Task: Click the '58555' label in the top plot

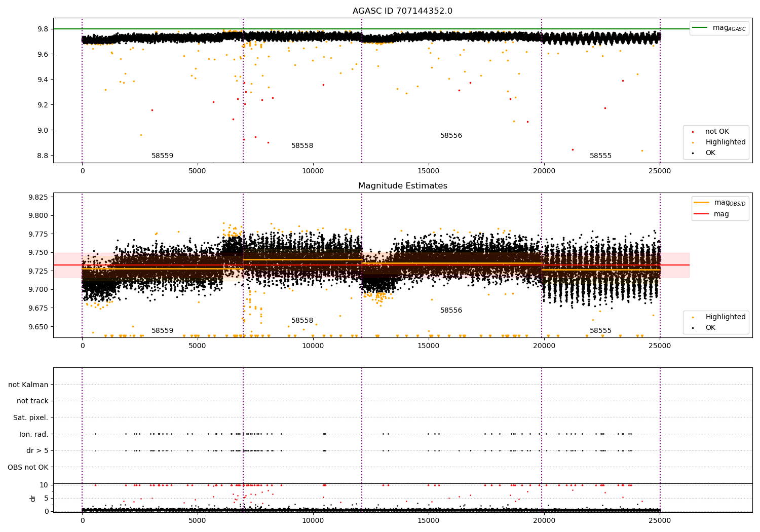Action: [600, 156]
